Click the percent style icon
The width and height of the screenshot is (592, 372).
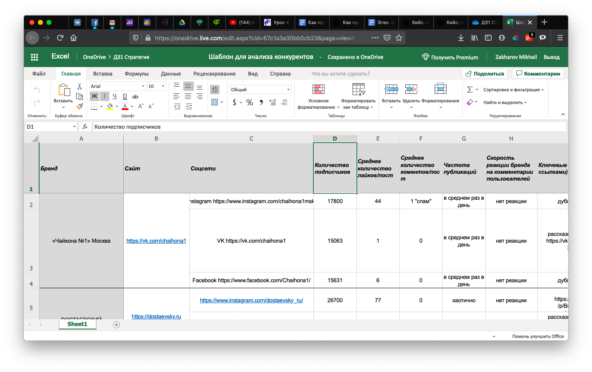click(x=249, y=102)
